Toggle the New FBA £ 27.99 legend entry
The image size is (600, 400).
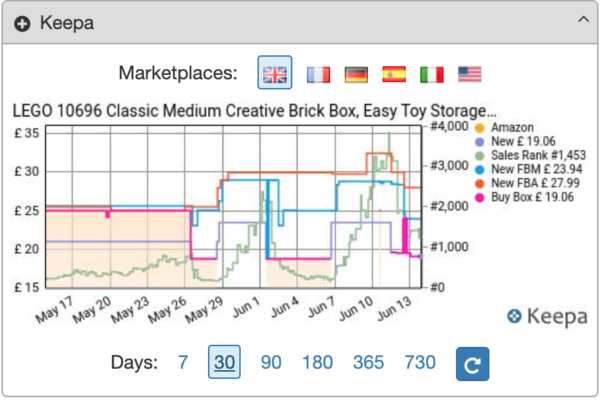(x=527, y=183)
